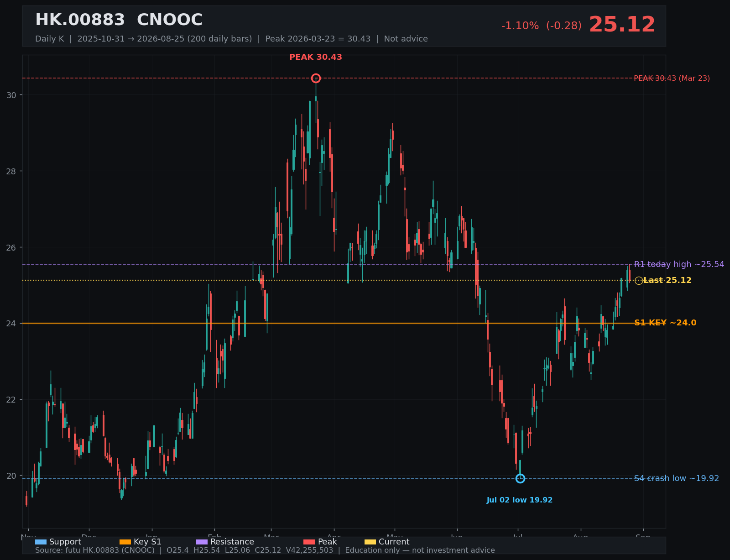Select the yellow "Last 25.12" label
The image size is (730, 560).
point(667,280)
